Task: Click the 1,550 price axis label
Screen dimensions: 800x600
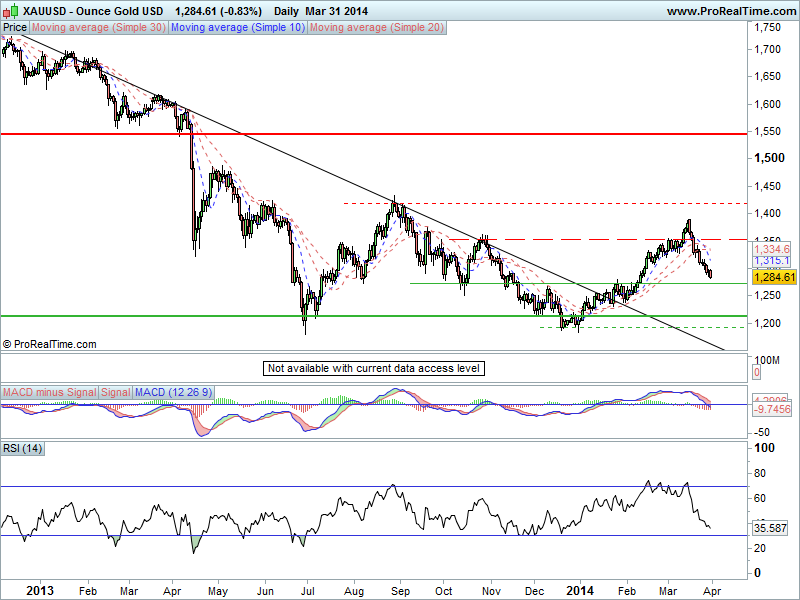Action: click(768, 131)
